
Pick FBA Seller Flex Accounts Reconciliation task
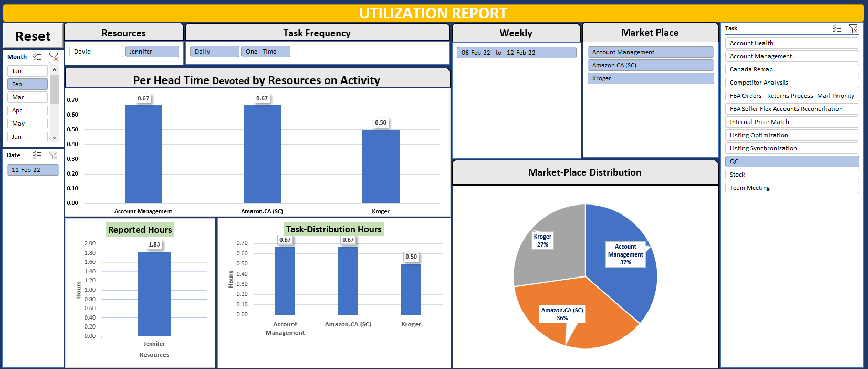click(x=792, y=109)
